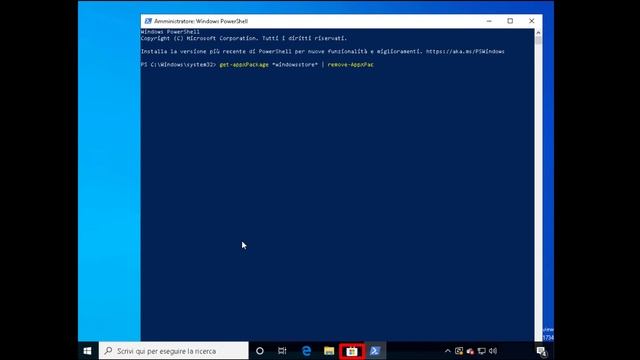The width and height of the screenshot is (640, 360).
Task: Click the PowerShell scroll up arrow
Action: [x=538, y=32]
